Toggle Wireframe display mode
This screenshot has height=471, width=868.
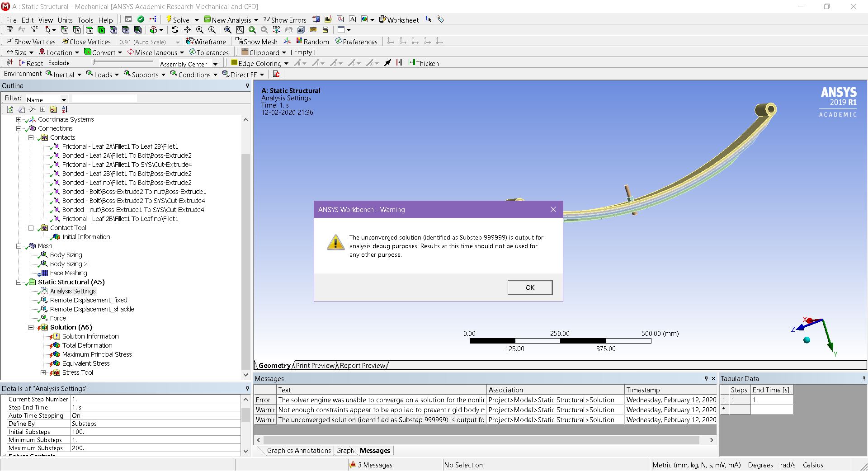[206, 42]
